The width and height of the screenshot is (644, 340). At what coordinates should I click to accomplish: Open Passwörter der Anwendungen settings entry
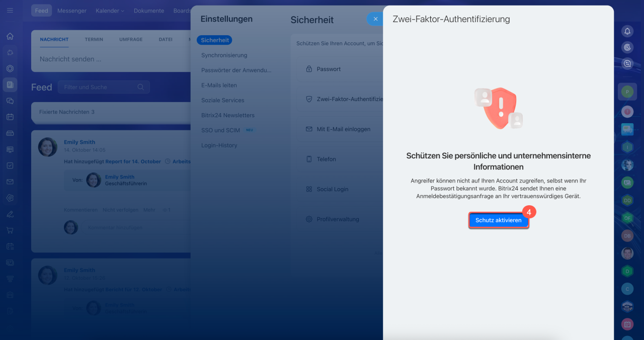tap(236, 70)
